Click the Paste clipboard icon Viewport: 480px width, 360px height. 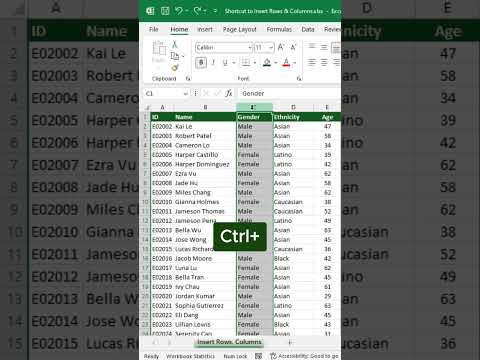(159, 48)
